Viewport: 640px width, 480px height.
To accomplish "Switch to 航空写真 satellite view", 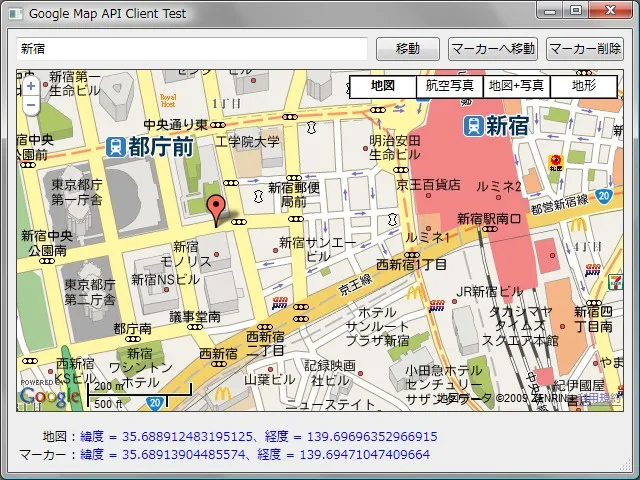I will tap(450, 86).
